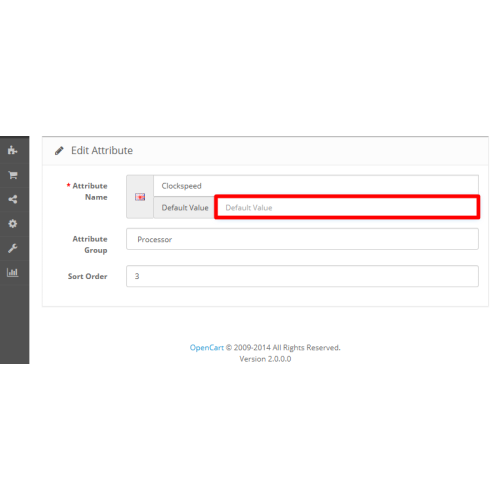Open the System gear menu in sidebar
Image resolution: width=500 pixels, height=500 pixels.
tap(13, 224)
